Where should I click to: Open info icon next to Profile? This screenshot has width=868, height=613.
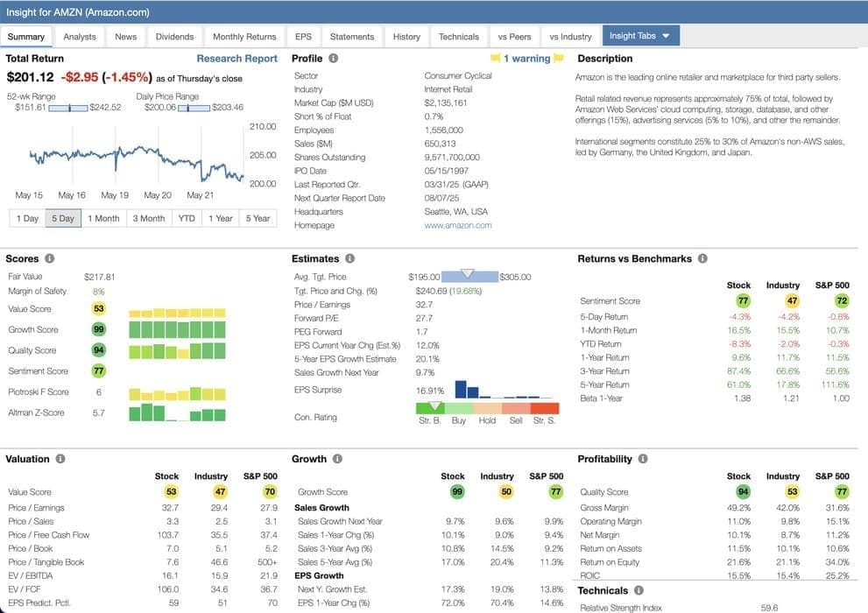(x=333, y=58)
